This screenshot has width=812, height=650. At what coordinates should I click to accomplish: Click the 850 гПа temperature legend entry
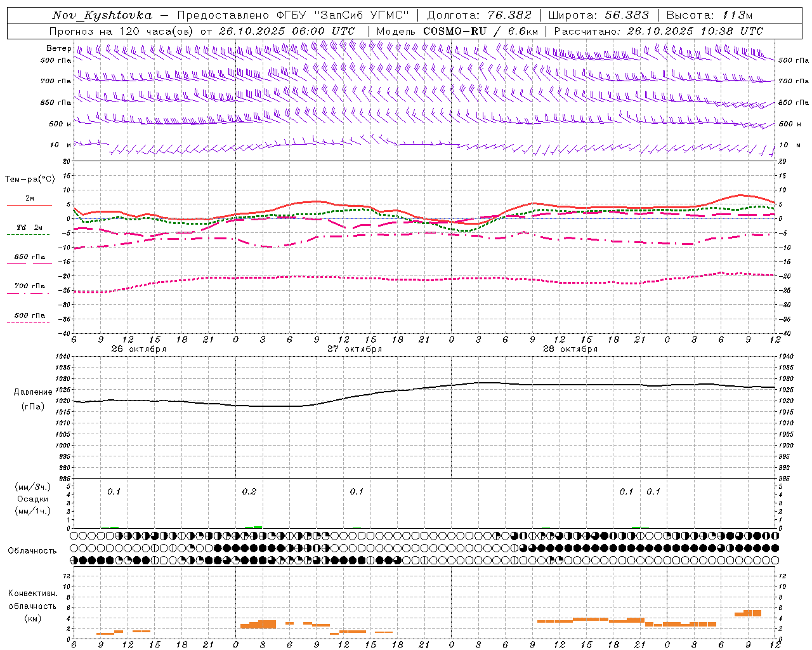click(29, 257)
